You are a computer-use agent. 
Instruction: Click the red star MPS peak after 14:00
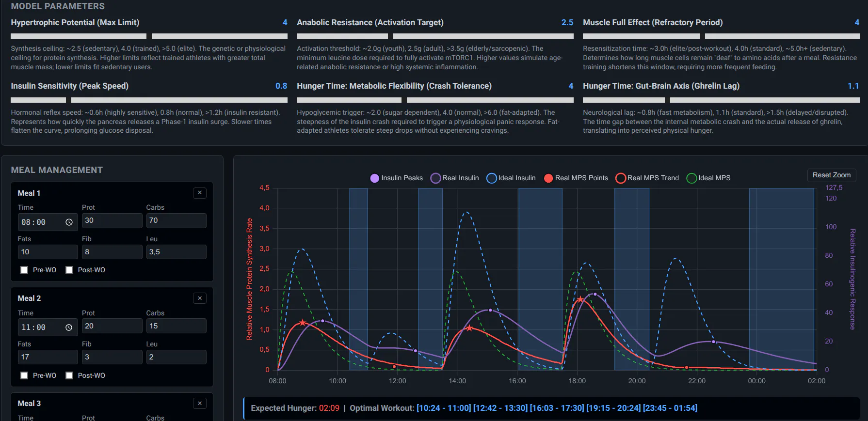point(469,328)
